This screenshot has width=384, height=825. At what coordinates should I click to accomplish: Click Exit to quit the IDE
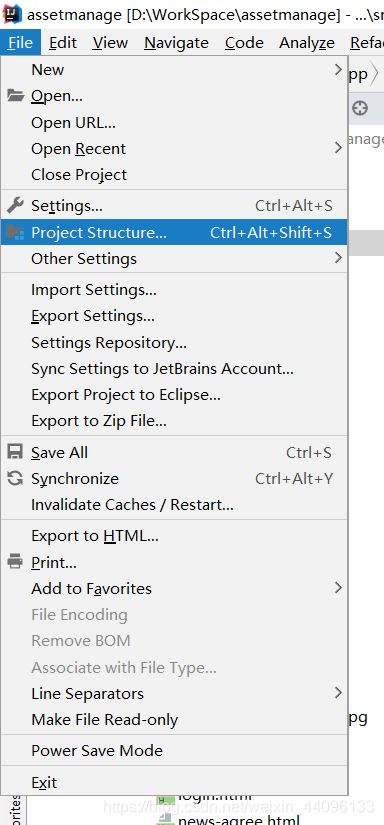click(x=174, y=782)
